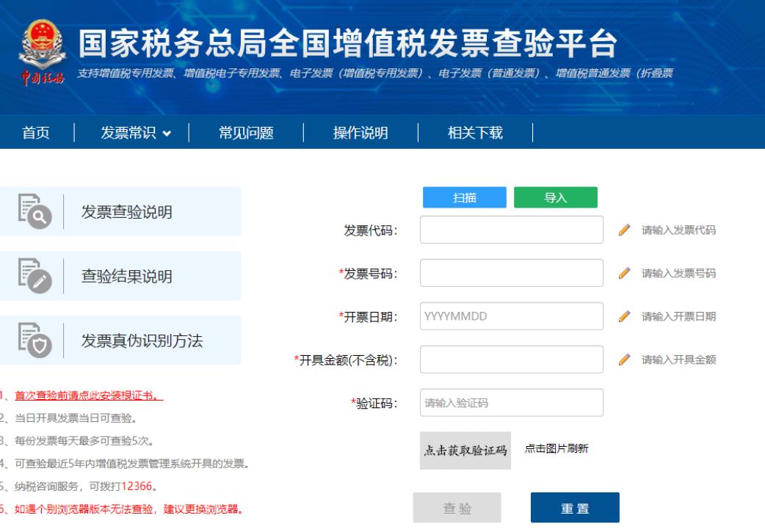Screen dimensions: 765x532
Task: Click pencil icon beside 请输入开票日期
Action: 625,316
